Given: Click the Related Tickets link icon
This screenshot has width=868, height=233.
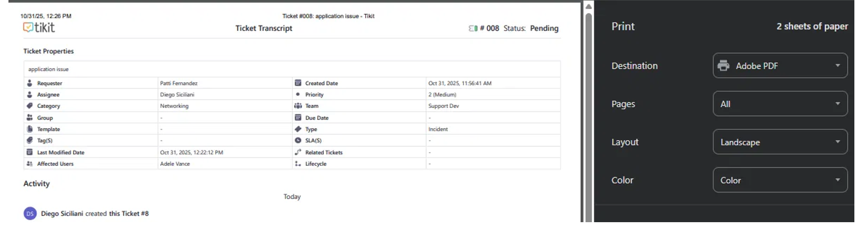Looking at the screenshot, I should coord(298,152).
